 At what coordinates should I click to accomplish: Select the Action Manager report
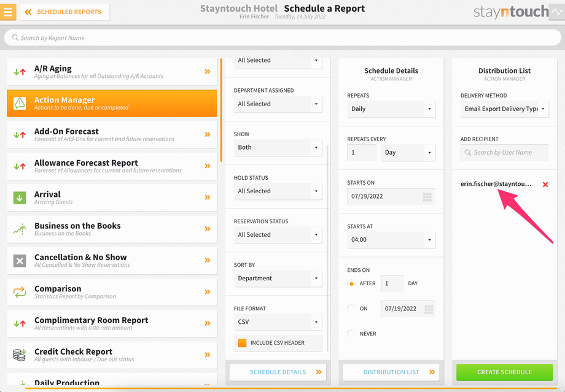[x=112, y=103]
